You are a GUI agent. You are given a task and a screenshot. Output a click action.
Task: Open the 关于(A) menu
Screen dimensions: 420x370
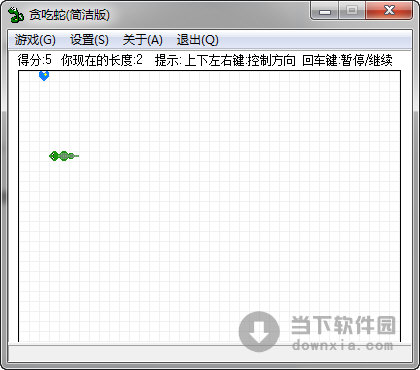coord(142,40)
